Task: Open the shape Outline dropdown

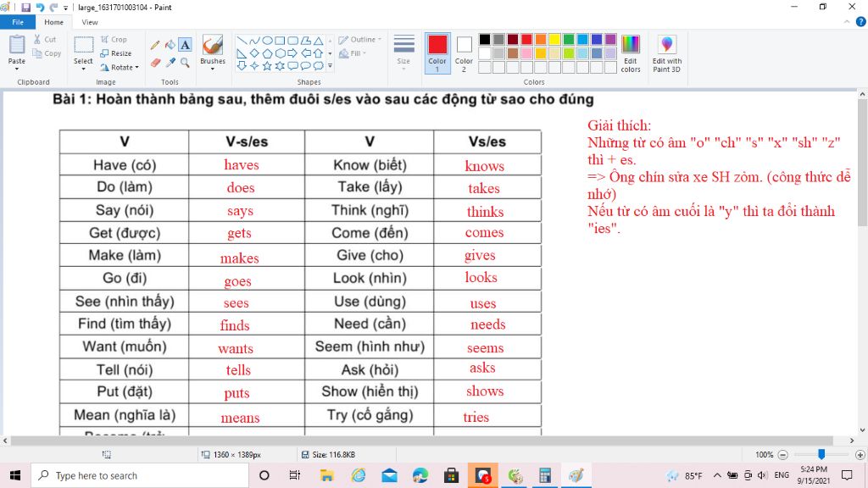Action: coord(359,39)
